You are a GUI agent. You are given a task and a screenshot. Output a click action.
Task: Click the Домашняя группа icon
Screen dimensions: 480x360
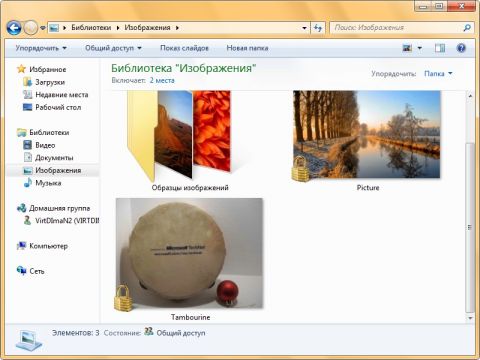pos(21,208)
